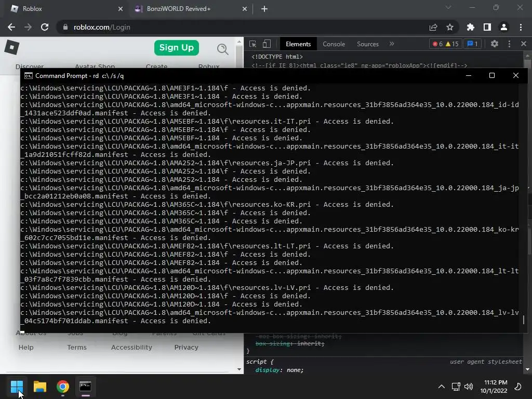
Task: Click the Roblox search magnifier icon
Action: pyautogui.click(x=222, y=49)
